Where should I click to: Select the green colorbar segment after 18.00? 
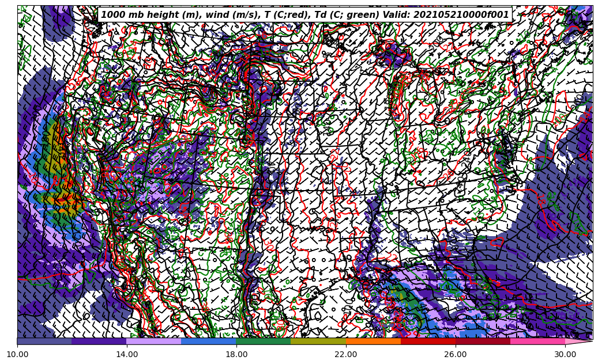click(x=264, y=341)
